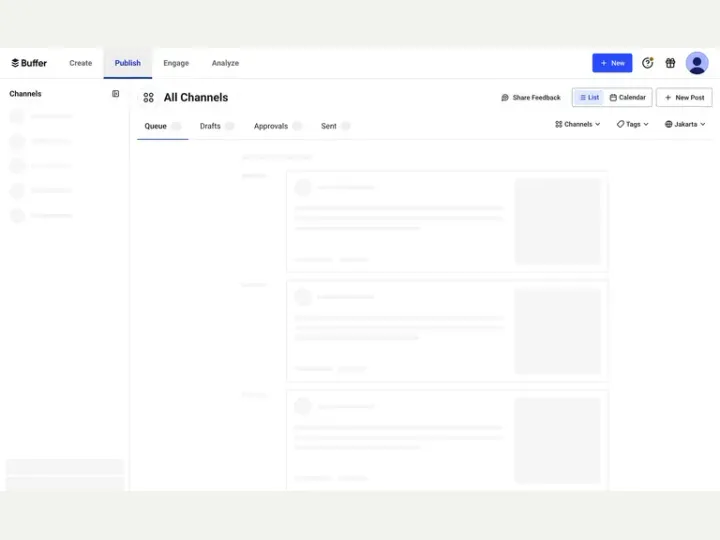Open the Jakarta timezone dropdown
720x540 pixels.
[x=685, y=124]
